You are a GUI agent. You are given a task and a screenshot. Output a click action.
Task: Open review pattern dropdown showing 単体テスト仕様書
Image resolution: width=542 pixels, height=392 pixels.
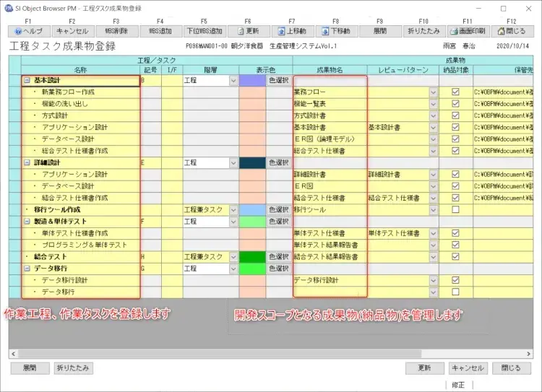point(434,233)
